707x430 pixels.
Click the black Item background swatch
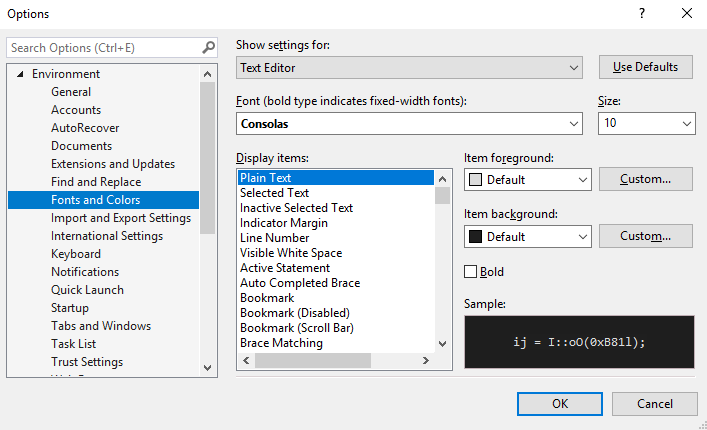click(x=475, y=237)
